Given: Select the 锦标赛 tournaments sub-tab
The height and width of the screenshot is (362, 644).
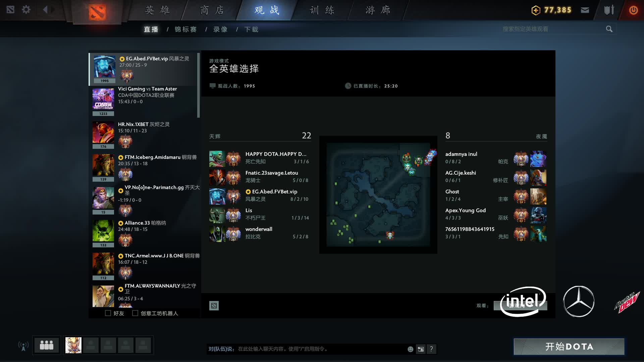Looking at the screenshot, I should point(186,29).
